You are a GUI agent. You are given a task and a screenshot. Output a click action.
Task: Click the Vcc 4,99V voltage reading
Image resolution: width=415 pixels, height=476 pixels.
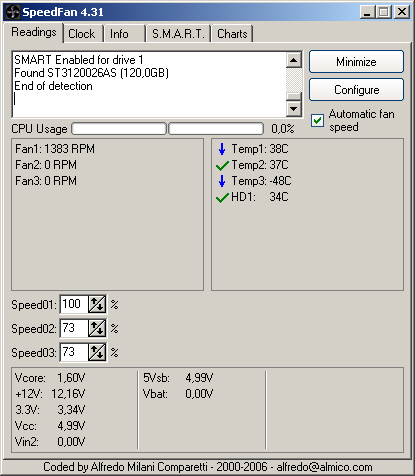50,426
